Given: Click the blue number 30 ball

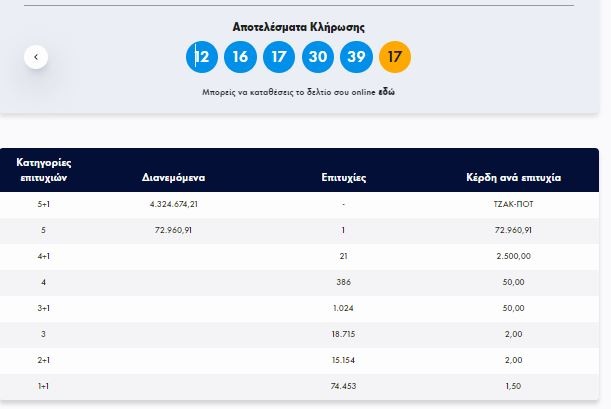Looking at the screenshot, I should [318, 57].
